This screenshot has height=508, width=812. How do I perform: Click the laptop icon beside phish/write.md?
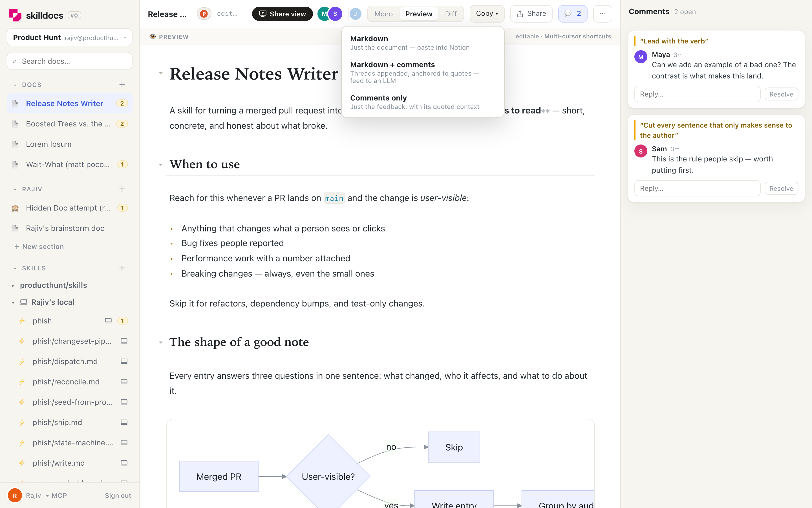[x=124, y=463]
